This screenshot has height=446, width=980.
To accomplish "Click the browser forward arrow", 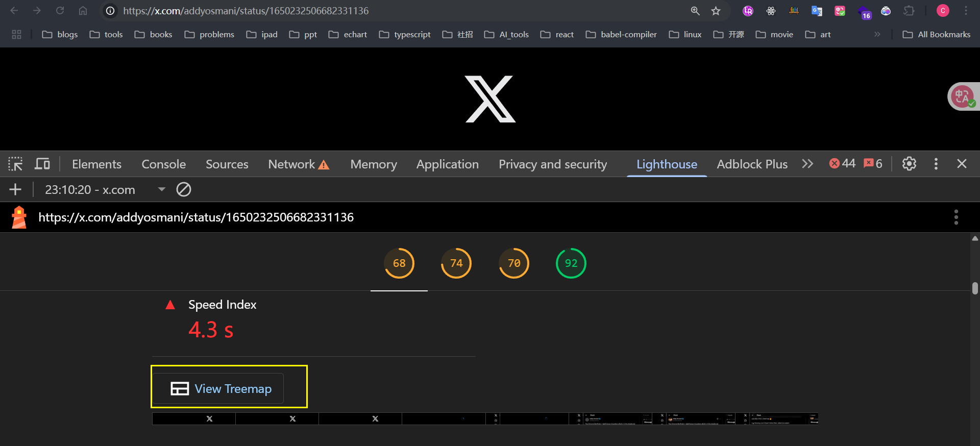I will 37,11.
